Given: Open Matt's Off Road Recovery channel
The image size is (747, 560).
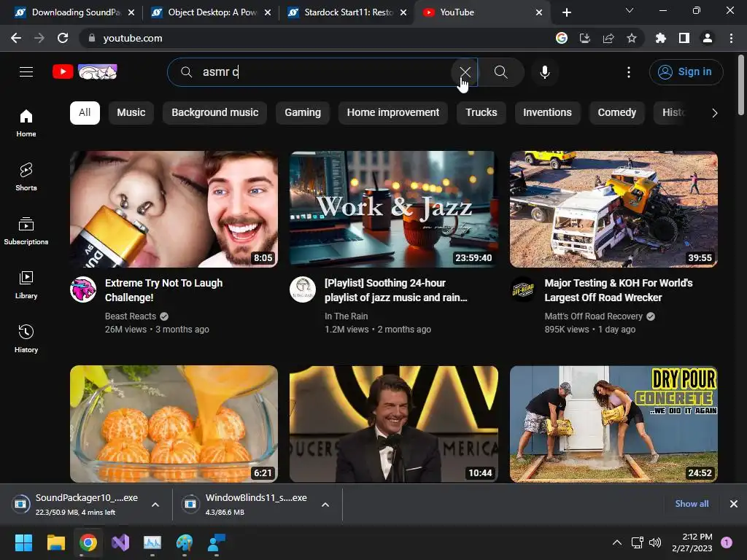Looking at the screenshot, I should coord(594,316).
